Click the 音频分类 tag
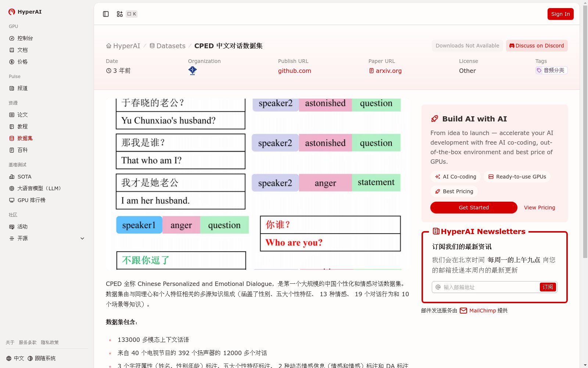Screen dimensions: 588x368 pos(551,70)
